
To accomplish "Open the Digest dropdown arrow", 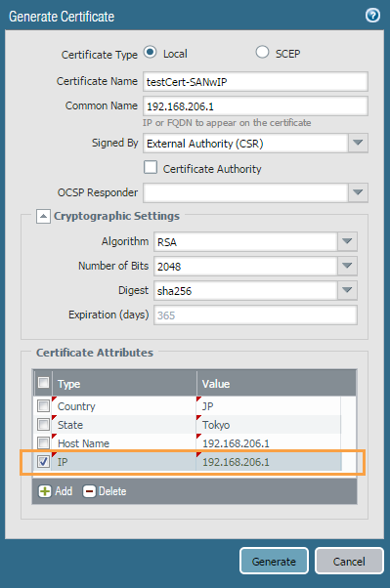I will pyautogui.click(x=347, y=290).
